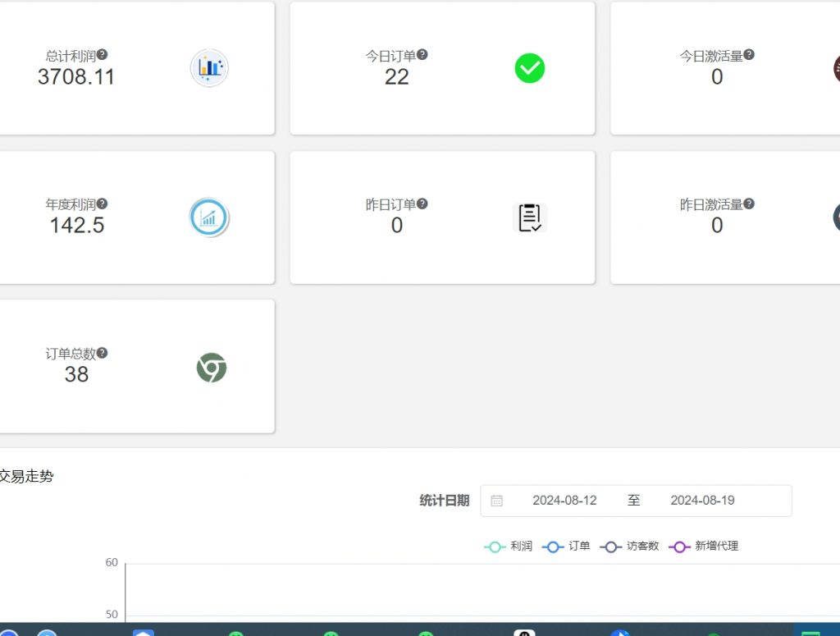Select the start date 2024-08-12 field
Image resolution: width=840 pixels, height=636 pixels.
pos(564,501)
